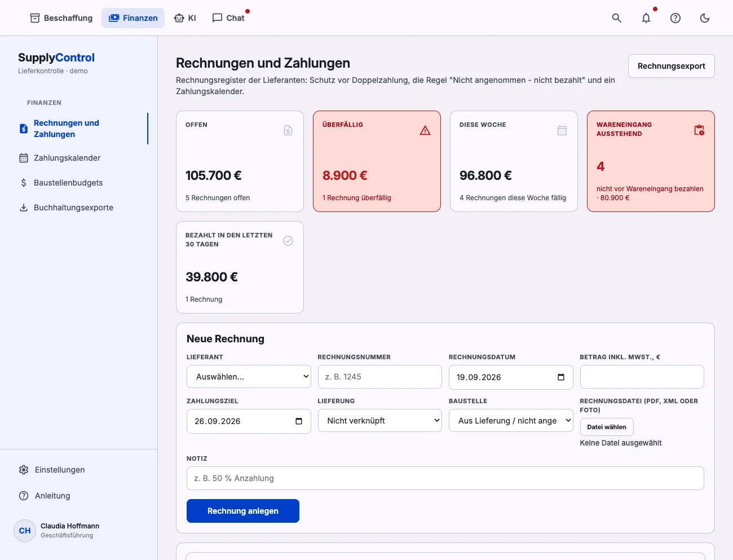This screenshot has height=560, width=733.
Task: Click the Rechnung anlegen button
Action: coord(243,511)
